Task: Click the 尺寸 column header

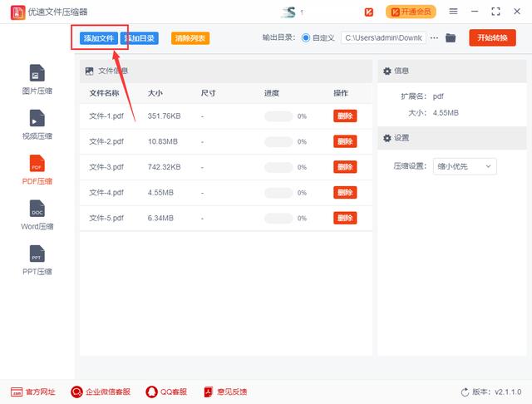Action: [208, 93]
